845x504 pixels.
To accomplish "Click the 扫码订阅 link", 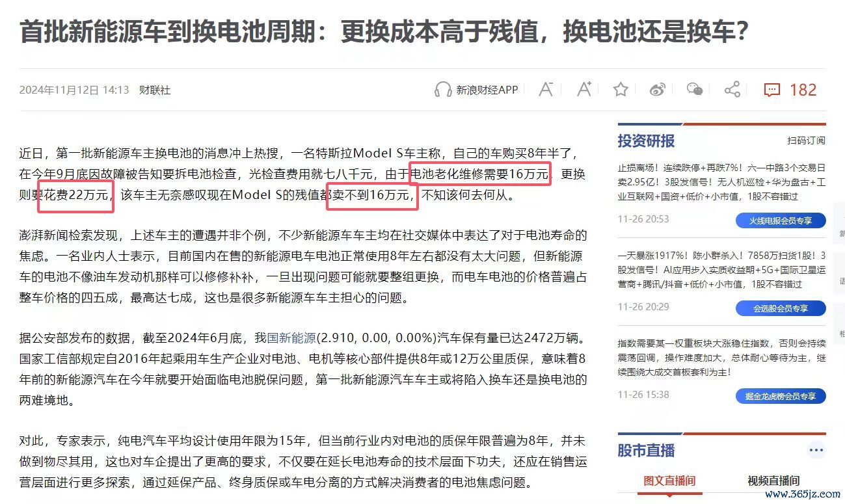I will coord(806,140).
